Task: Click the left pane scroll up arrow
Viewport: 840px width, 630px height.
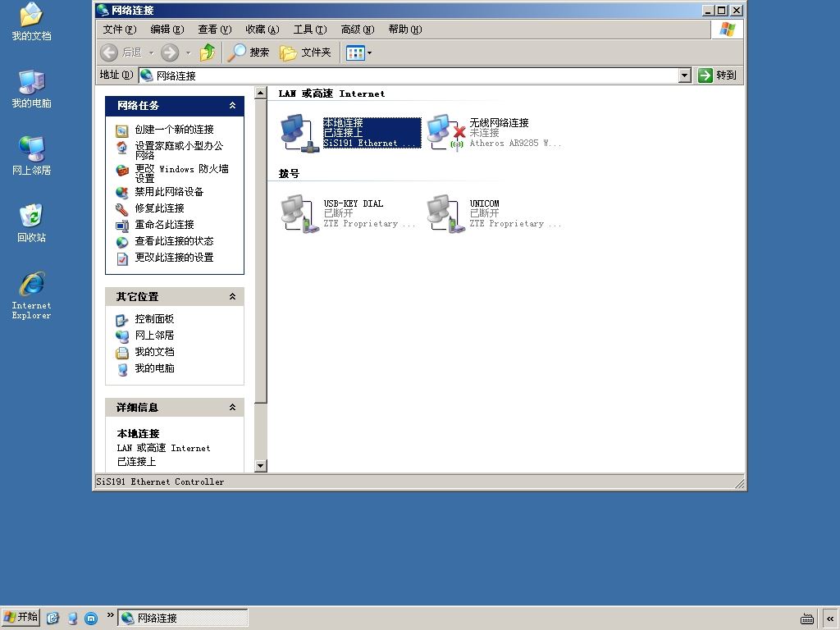Action: point(260,94)
